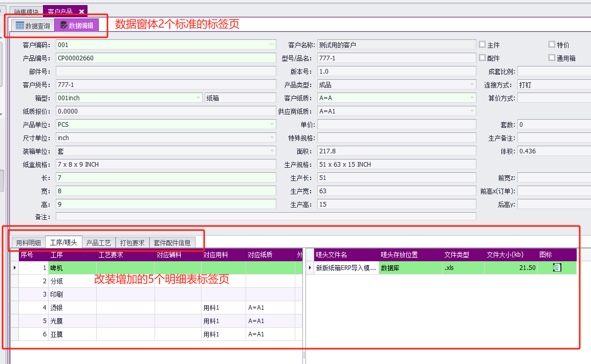Click the 连接方式 field showing 打钉

(554, 85)
